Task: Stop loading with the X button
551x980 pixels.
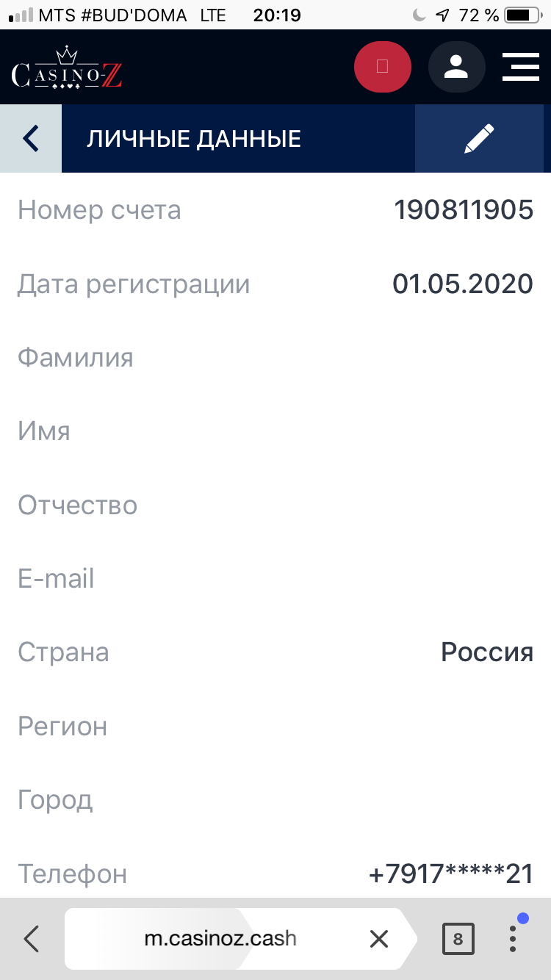Action: coord(378,938)
